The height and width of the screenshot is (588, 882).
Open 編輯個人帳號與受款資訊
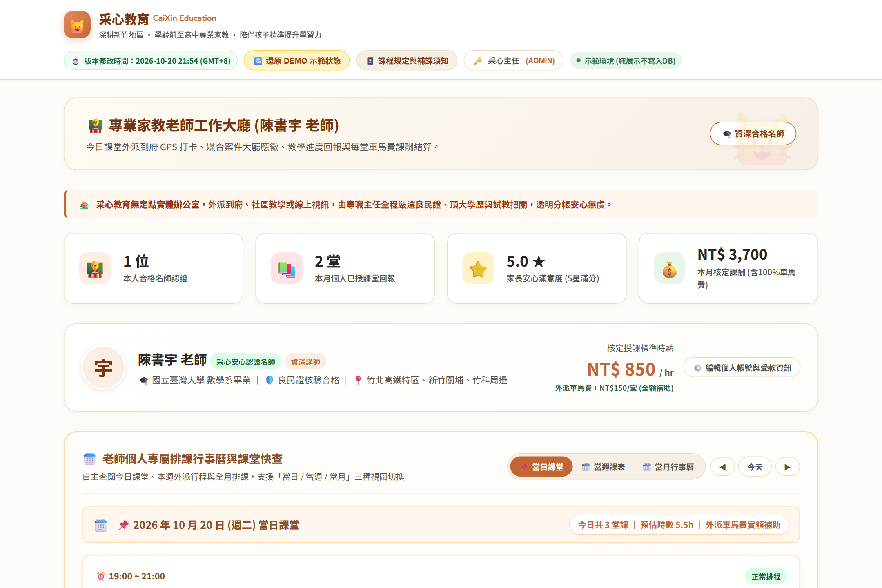point(742,367)
